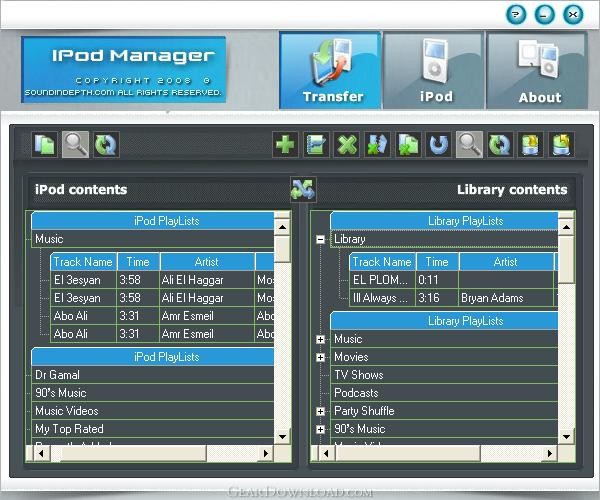The height and width of the screenshot is (500, 600).
Task: Expand the Party Shuffle playlist
Action: coord(321,411)
